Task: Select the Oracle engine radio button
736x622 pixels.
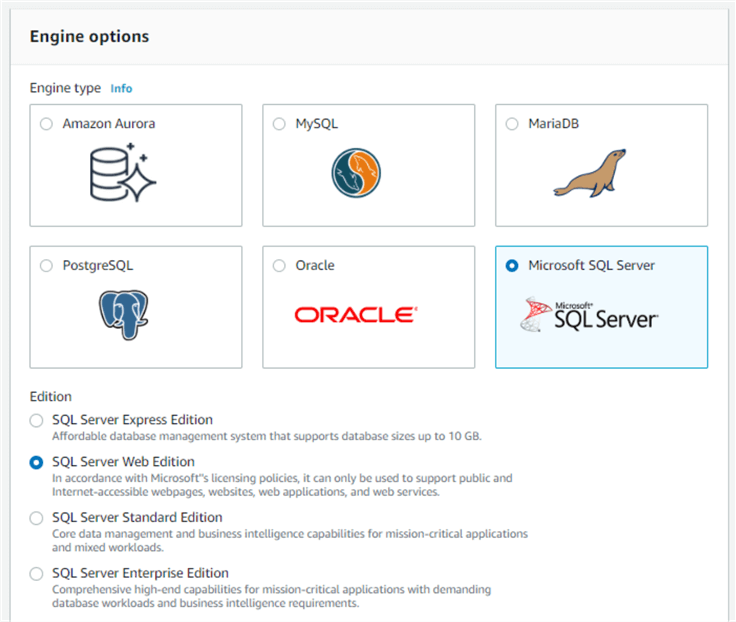Action: point(279,266)
